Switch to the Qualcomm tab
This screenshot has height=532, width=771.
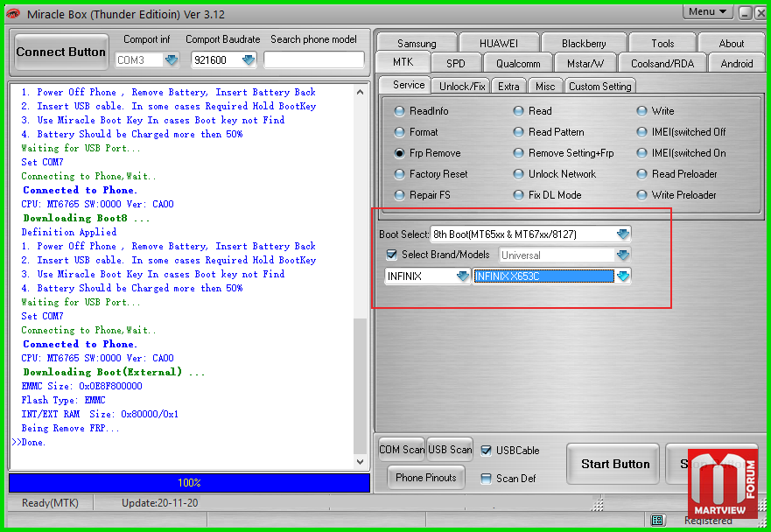[x=518, y=63]
